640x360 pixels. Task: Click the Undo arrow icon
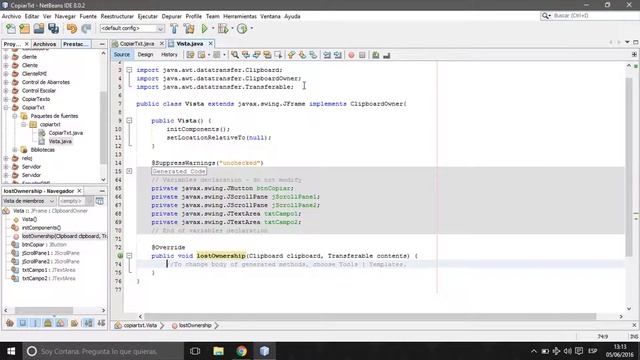point(72,29)
